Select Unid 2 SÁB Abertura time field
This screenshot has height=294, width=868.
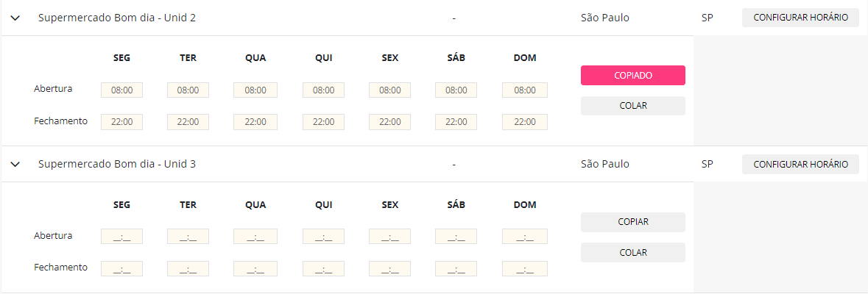tap(456, 90)
